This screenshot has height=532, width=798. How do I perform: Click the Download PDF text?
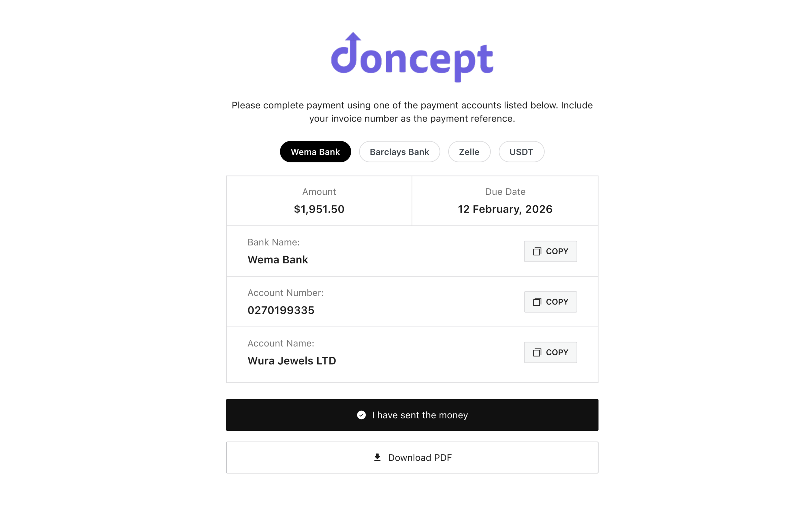coord(420,457)
